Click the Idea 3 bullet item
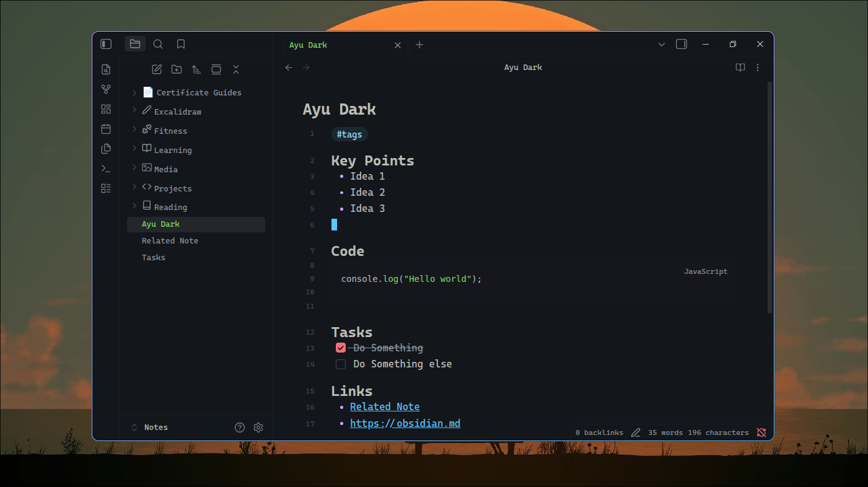868x487 pixels. tap(367, 209)
